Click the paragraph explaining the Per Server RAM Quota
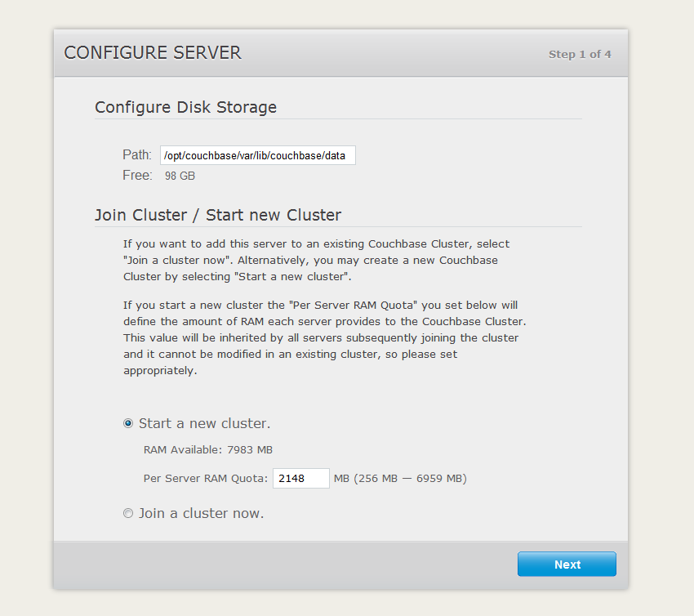The image size is (694, 616). pyautogui.click(x=325, y=338)
